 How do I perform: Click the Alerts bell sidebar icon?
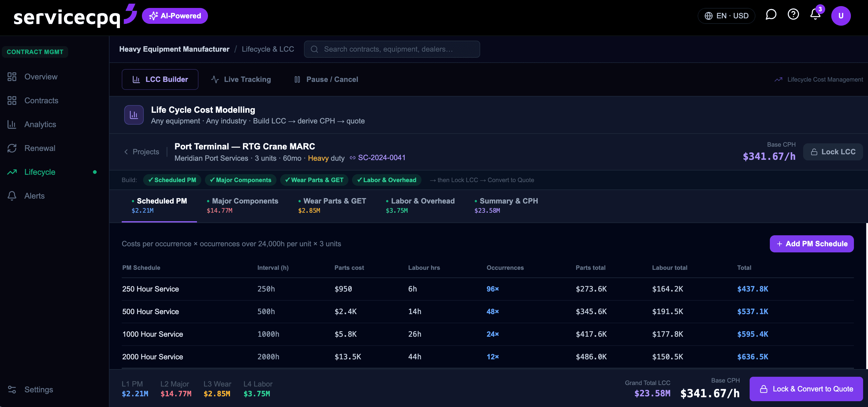12,196
